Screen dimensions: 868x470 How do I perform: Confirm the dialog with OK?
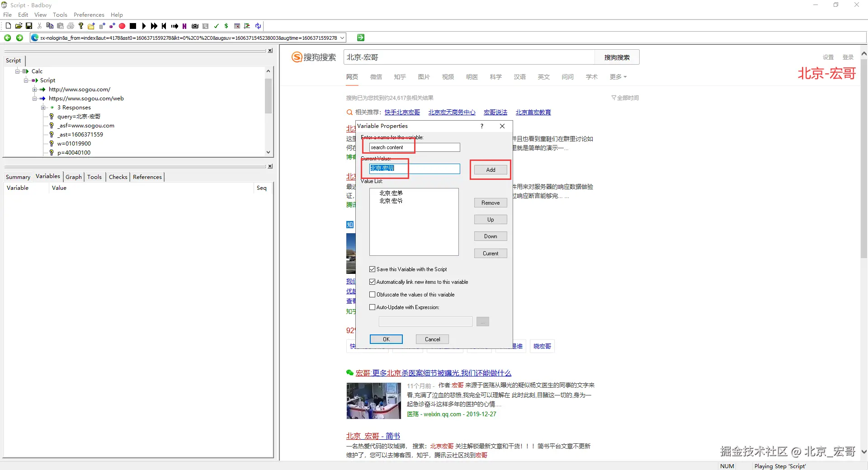[x=386, y=339]
